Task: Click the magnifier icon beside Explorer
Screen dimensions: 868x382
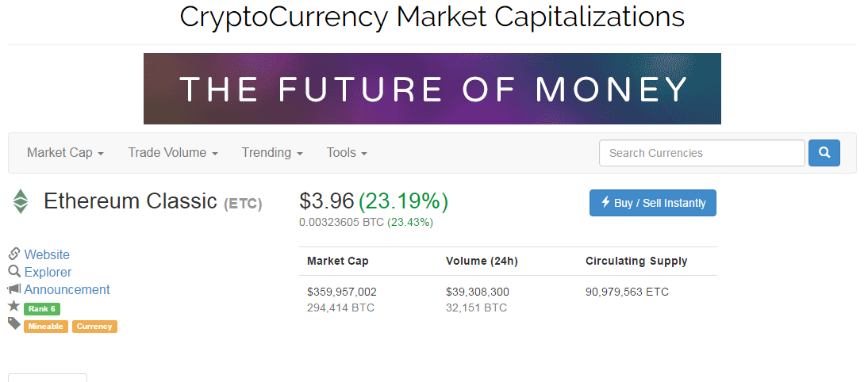Action: tap(14, 272)
